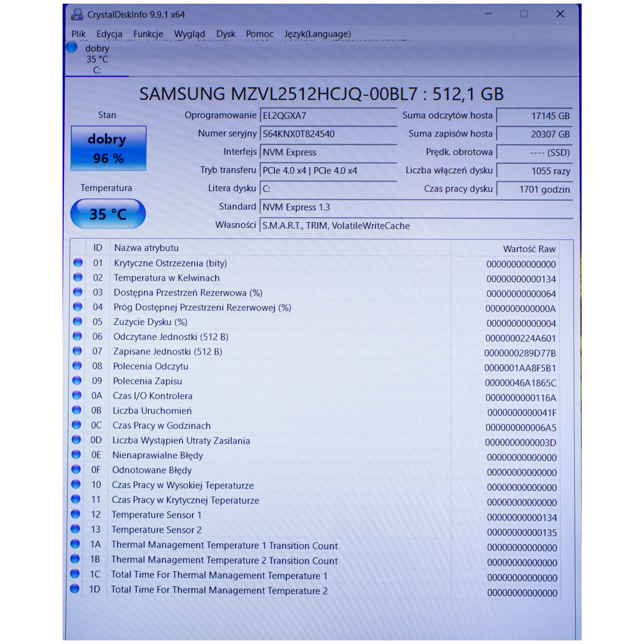Click status circle for Dostępna Przestrzeń Rezerwowa
The height and width of the screenshot is (644, 644).
78,292
